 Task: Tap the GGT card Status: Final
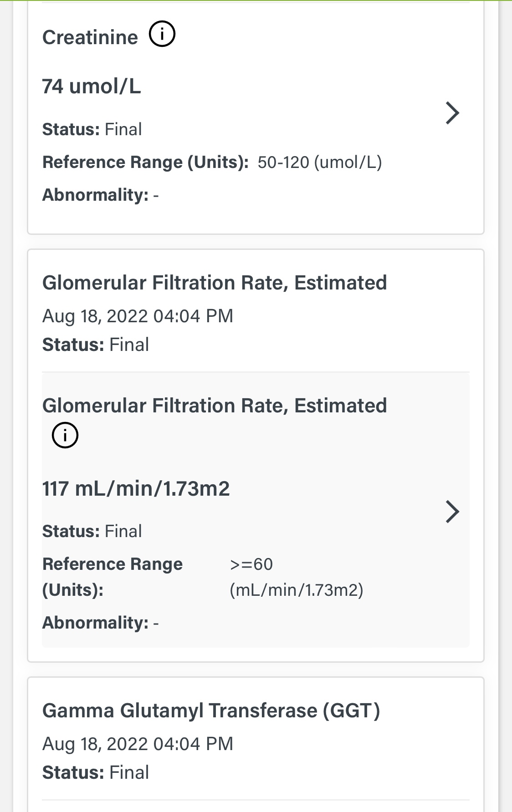tap(96, 772)
